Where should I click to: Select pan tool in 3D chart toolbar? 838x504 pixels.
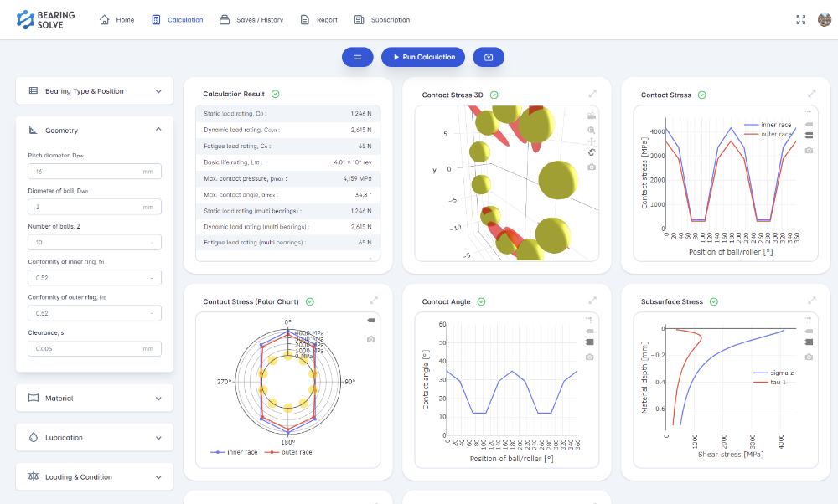coord(591,141)
